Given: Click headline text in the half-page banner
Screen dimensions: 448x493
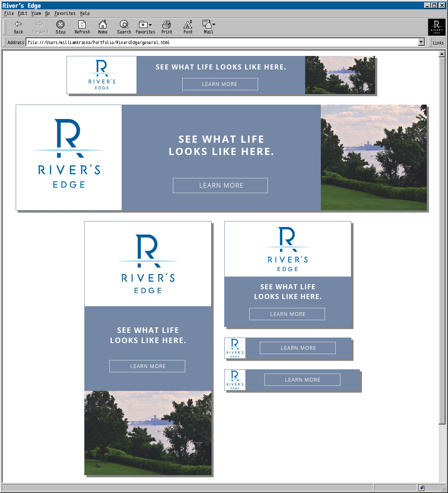Looking at the screenshot, I should (148, 335).
